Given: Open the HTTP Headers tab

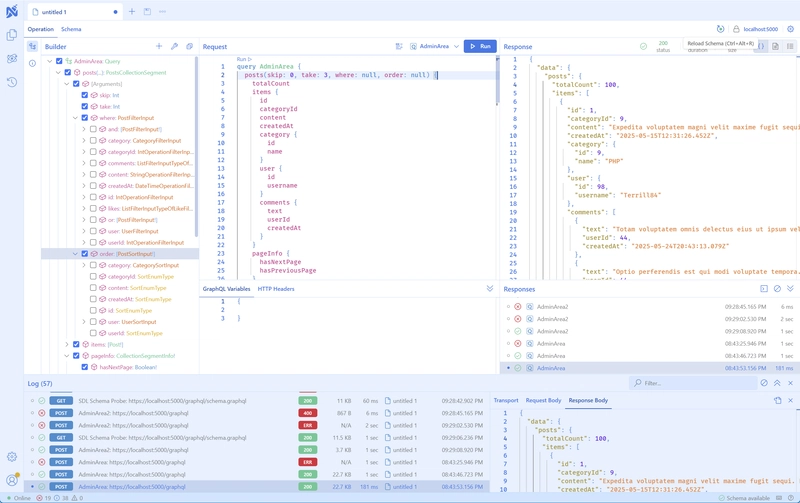Looking at the screenshot, I should [276, 289].
